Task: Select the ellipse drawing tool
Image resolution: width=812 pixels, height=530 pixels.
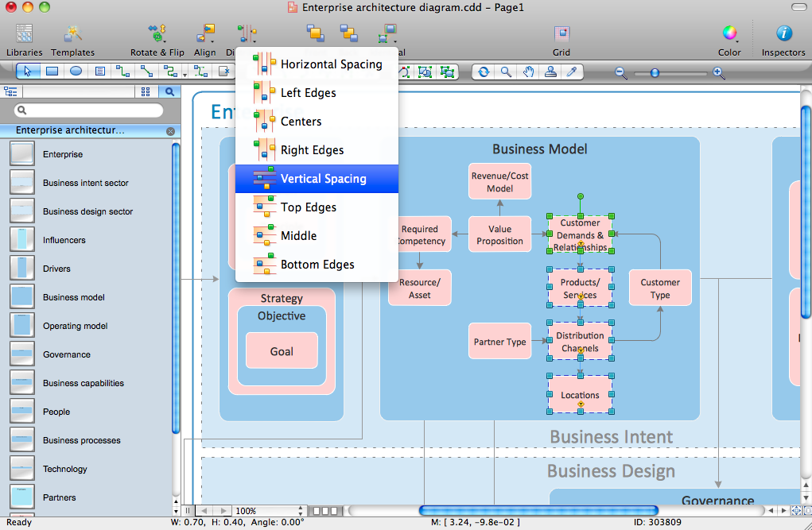Action: pyautogui.click(x=76, y=72)
